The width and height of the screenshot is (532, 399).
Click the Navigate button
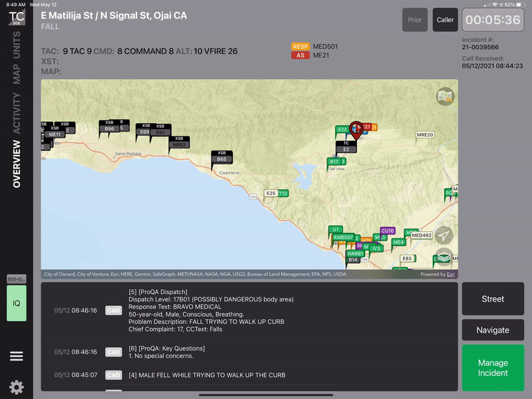coord(493,330)
